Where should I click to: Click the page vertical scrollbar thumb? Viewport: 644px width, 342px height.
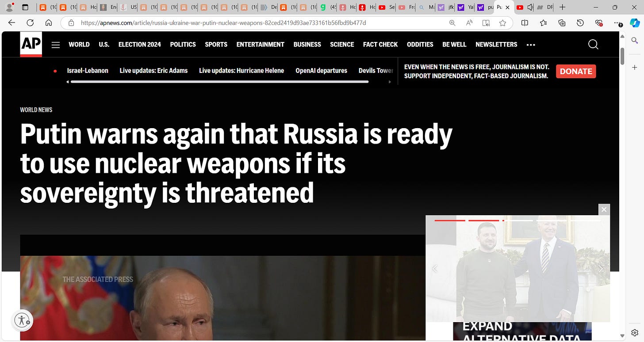[622, 56]
